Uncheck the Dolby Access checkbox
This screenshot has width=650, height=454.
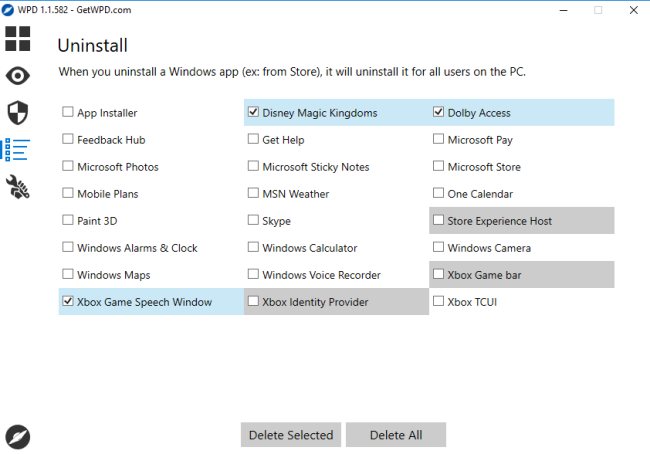pyautogui.click(x=438, y=112)
